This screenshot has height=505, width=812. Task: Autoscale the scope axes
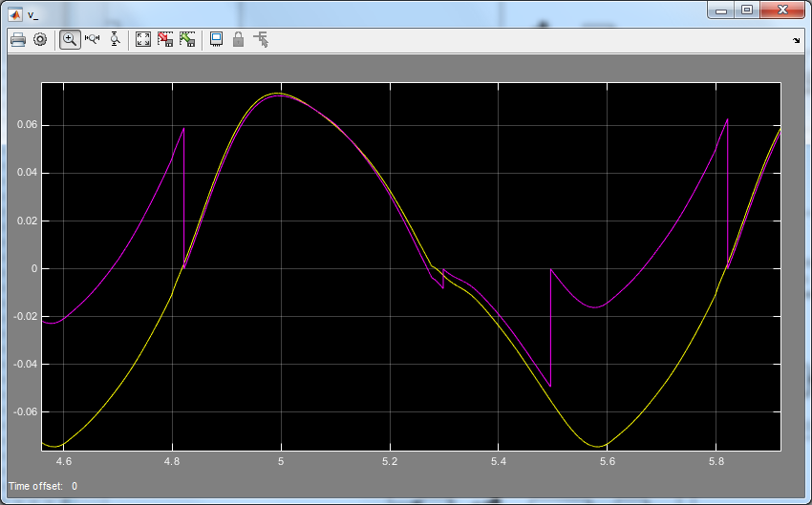click(x=143, y=39)
